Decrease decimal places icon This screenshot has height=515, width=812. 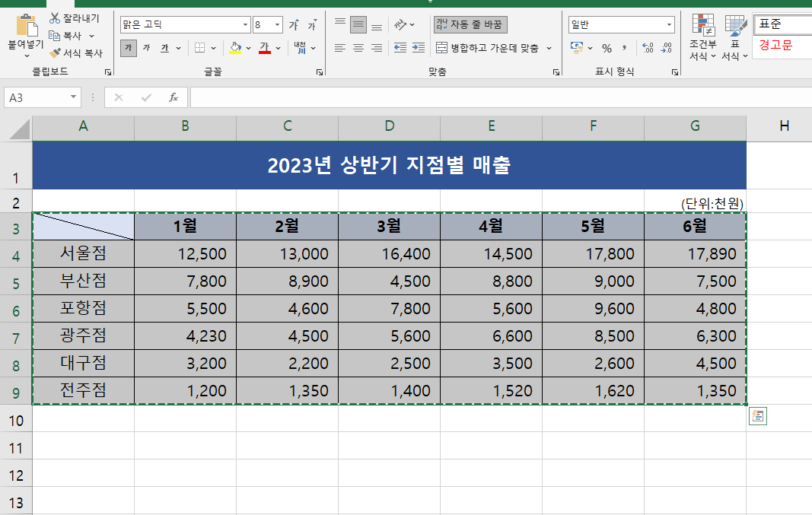pyautogui.click(x=667, y=48)
